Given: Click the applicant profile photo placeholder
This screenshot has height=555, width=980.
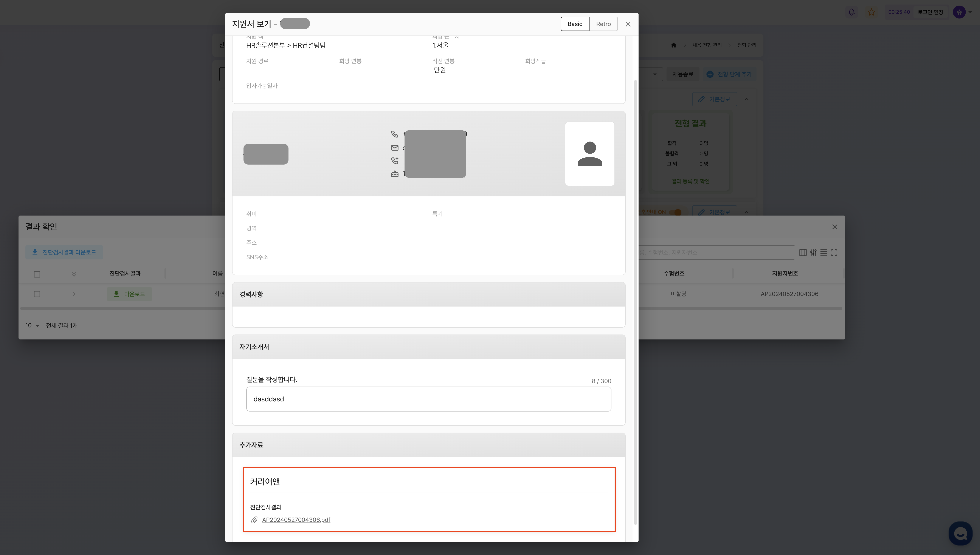Looking at the screenshot, I should pyautogui.click(x=590, y=154).
